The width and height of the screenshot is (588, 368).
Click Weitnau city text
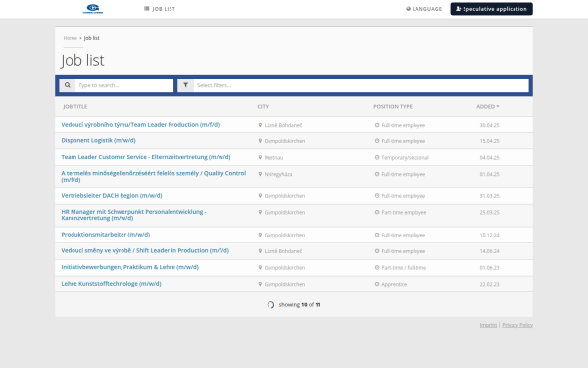[x=273, y=158]
